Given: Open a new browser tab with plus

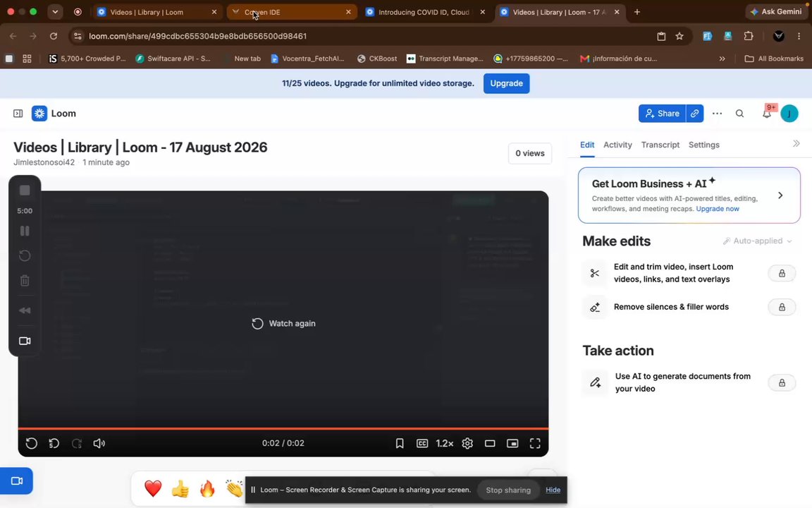Looking at the screenshot, I should pos(637,12).
